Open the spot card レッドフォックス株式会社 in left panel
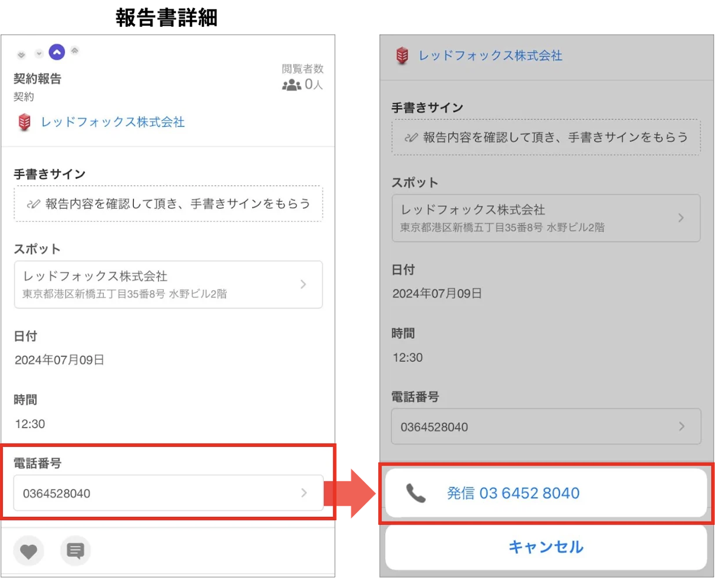This screenshot has height=588, width=727. [168, 285]
